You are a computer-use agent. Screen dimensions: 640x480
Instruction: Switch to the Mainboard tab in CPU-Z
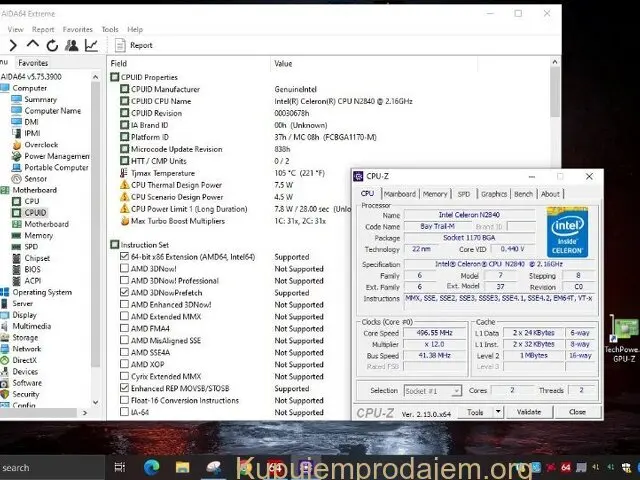[x=400, y=194]
